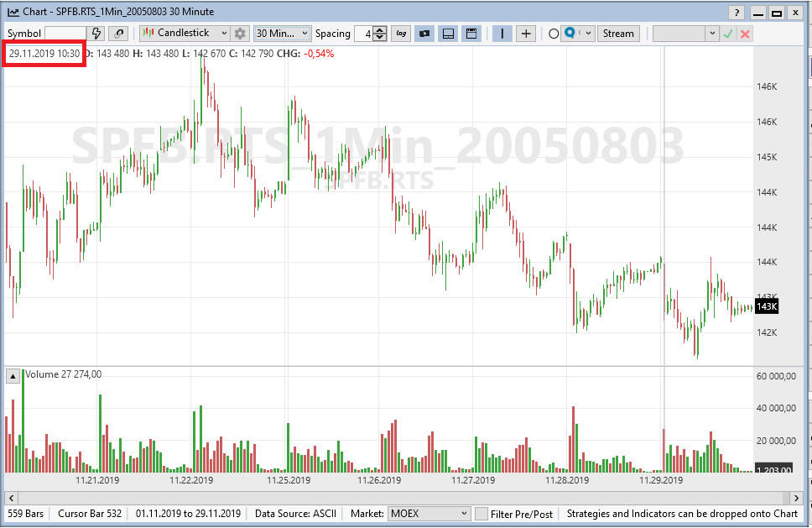812x528 pixels.
Task: Enable logarithmic scale with the log icon
Action: point(400,33)
